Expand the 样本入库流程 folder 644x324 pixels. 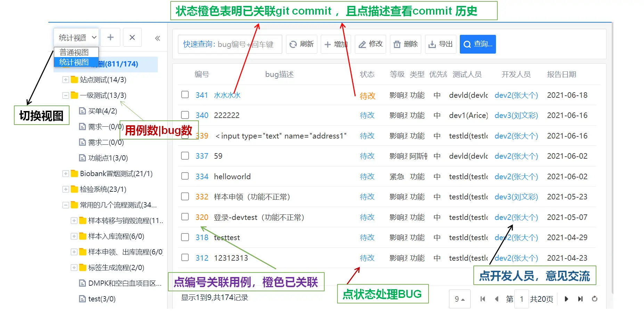pyautogui.click(x=74, y=236)
